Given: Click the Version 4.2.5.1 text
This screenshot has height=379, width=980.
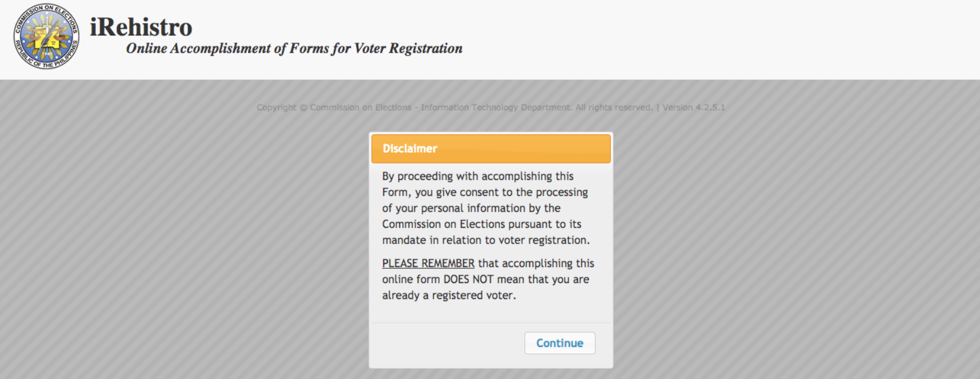Looking at the screenshot, I should point(693,107).
